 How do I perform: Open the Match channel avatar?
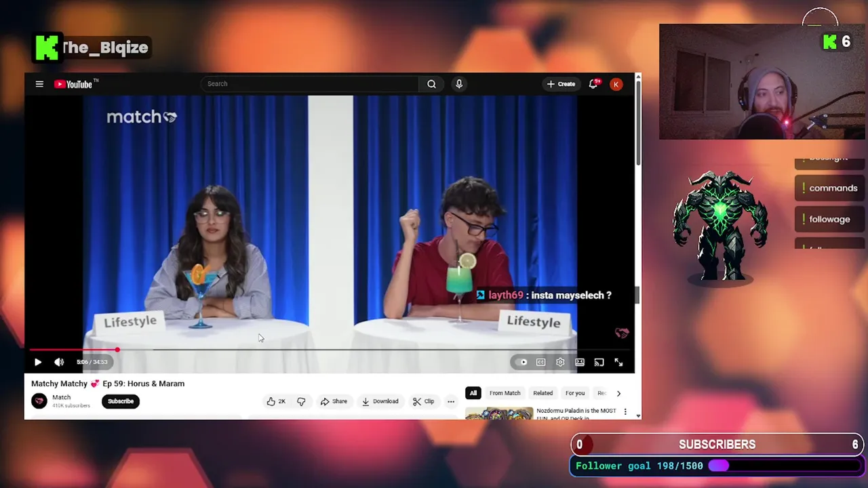[39, 401]
